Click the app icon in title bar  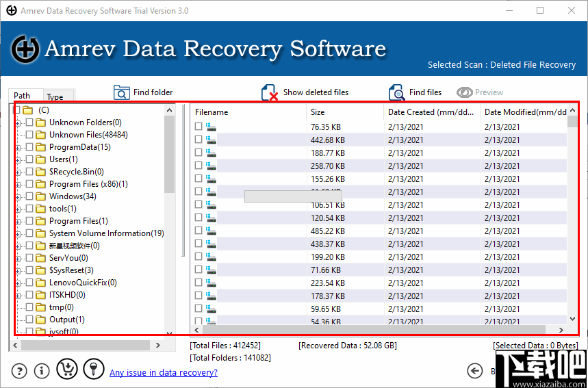[12, 10]
